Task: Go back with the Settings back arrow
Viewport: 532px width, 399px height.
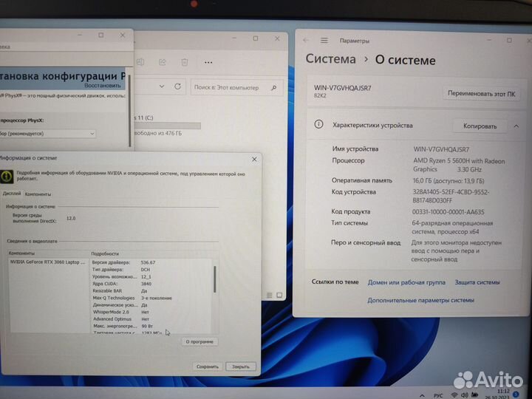Action: pyautogui.click(x=306, y=41)
